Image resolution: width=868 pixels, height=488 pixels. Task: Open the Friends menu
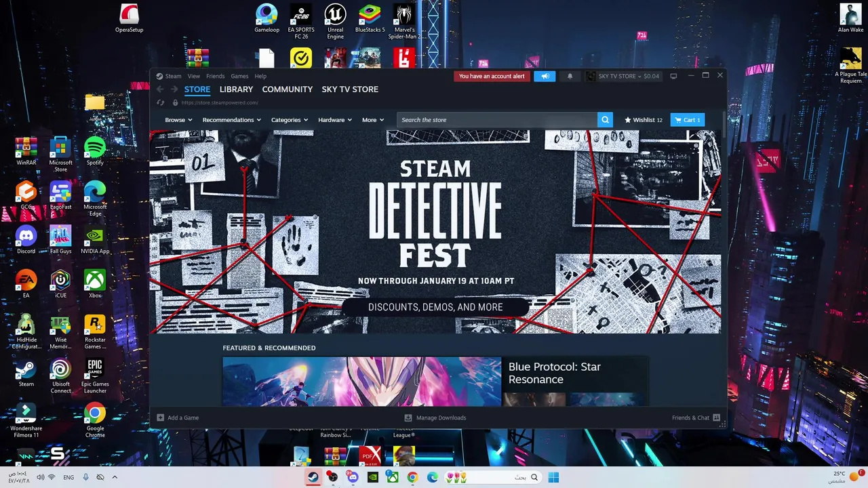point(215,76)
